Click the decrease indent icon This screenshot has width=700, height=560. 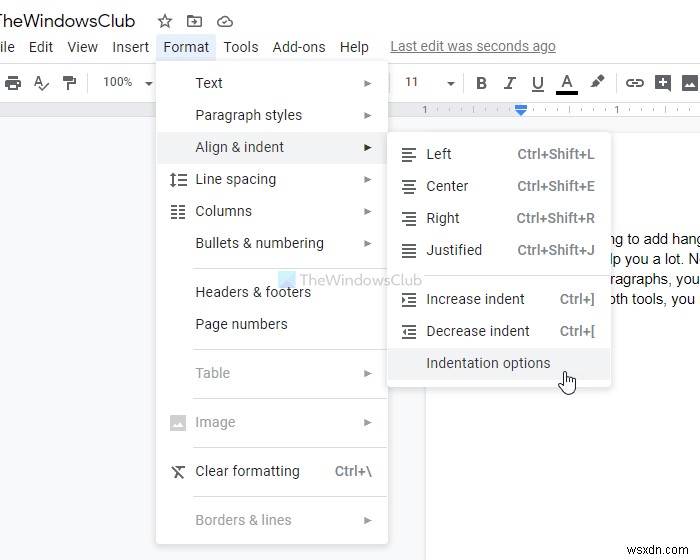tap(408, 332)
